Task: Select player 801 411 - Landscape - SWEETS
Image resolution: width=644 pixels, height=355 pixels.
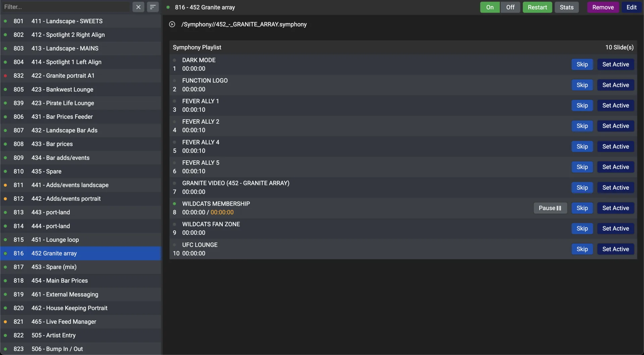Action: pos(81,21)
